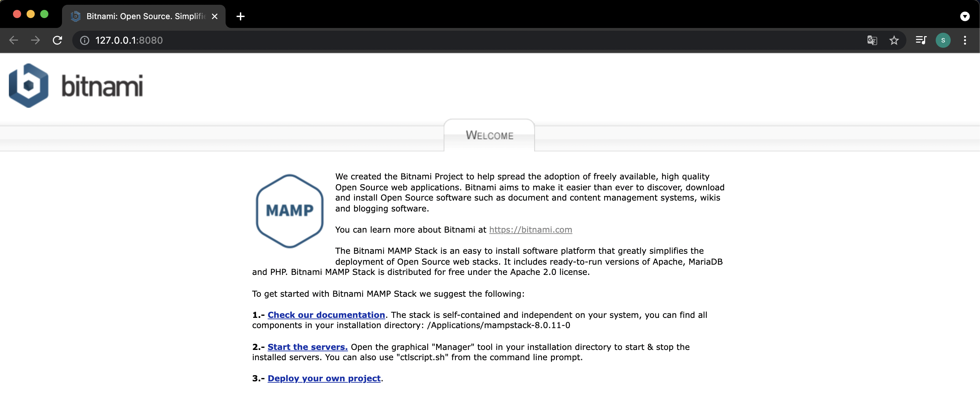Click the Bitnami logo

click(x=76, y=86)
